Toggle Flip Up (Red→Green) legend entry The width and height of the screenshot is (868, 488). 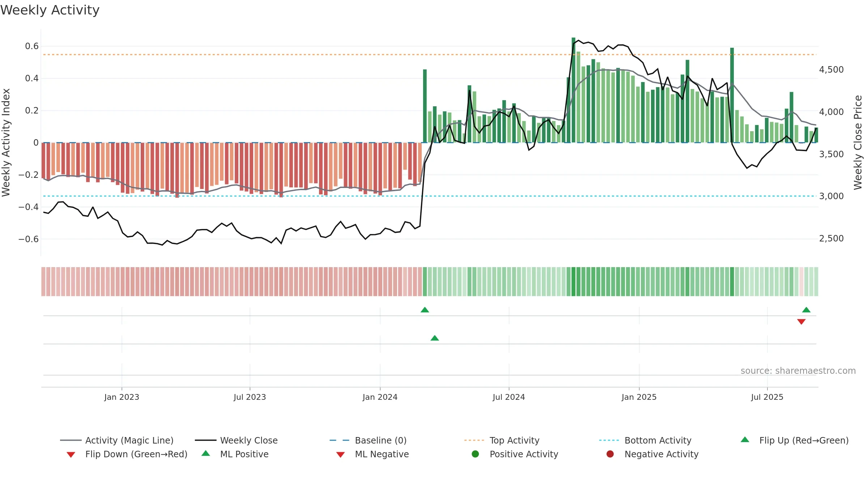tap(795, 440)
